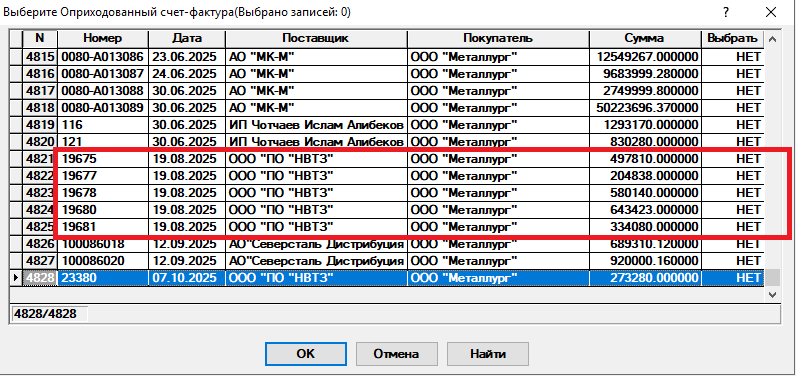Select invoice number 19675

tap(103, 159)
